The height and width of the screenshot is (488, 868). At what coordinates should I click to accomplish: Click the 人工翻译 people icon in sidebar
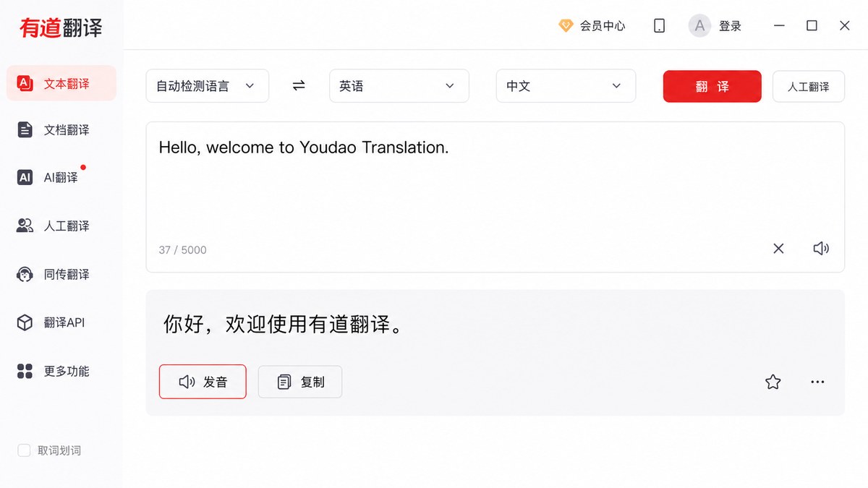click(x=25, y=226)
